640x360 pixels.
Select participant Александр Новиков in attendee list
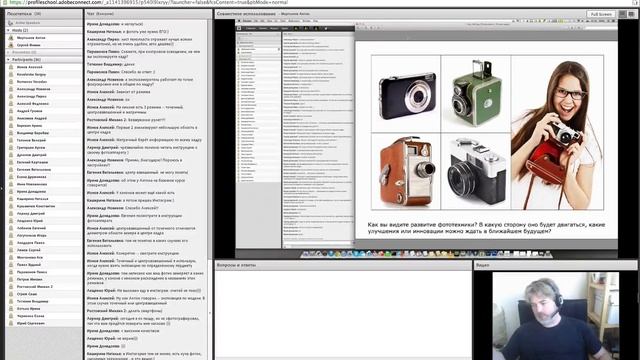[x=44, y=89]
